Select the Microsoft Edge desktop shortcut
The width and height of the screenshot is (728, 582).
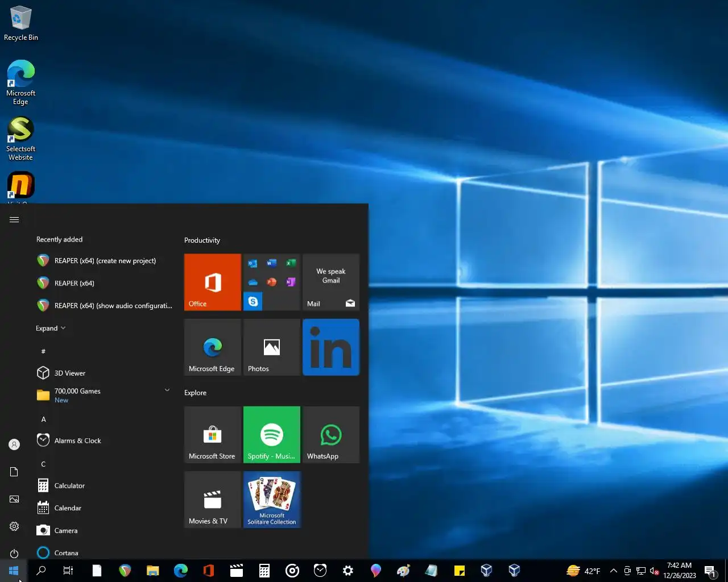[x=21, y=82]
